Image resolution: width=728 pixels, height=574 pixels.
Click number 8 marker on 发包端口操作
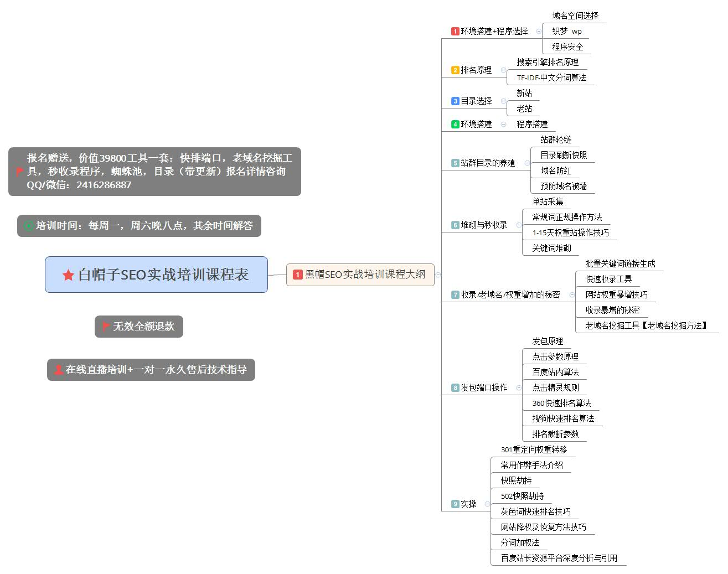click(455, 388)
